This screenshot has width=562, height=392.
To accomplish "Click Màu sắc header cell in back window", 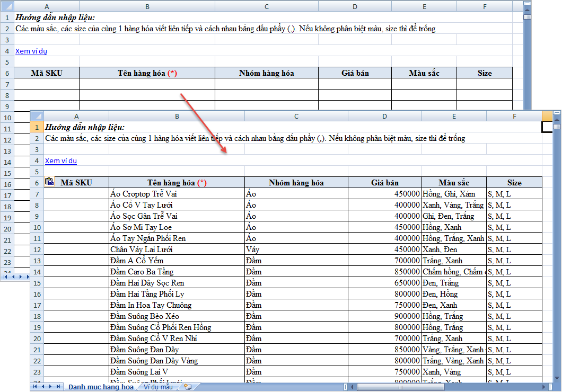I will 424,73.
